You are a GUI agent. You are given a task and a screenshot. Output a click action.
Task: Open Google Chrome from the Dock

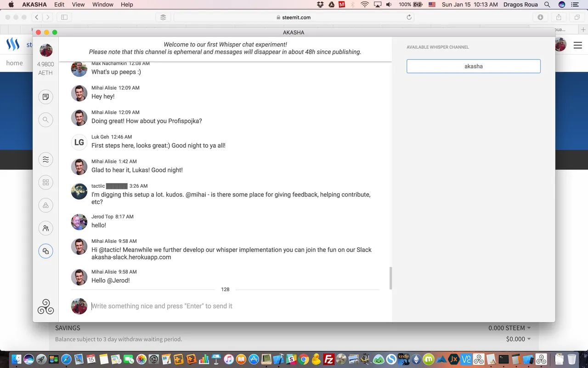[x=304, y=359]
